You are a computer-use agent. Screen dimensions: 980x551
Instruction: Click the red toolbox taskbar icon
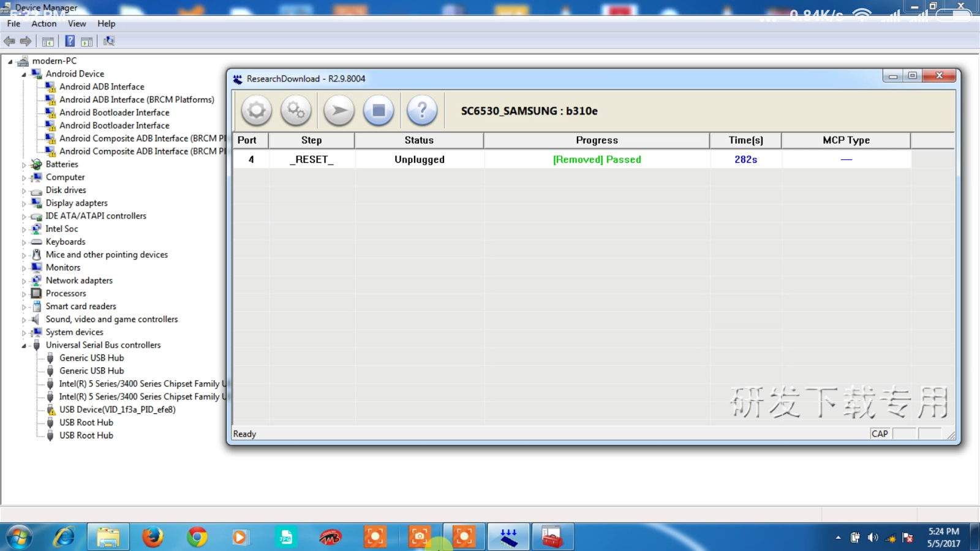click(x=552, y=538)
